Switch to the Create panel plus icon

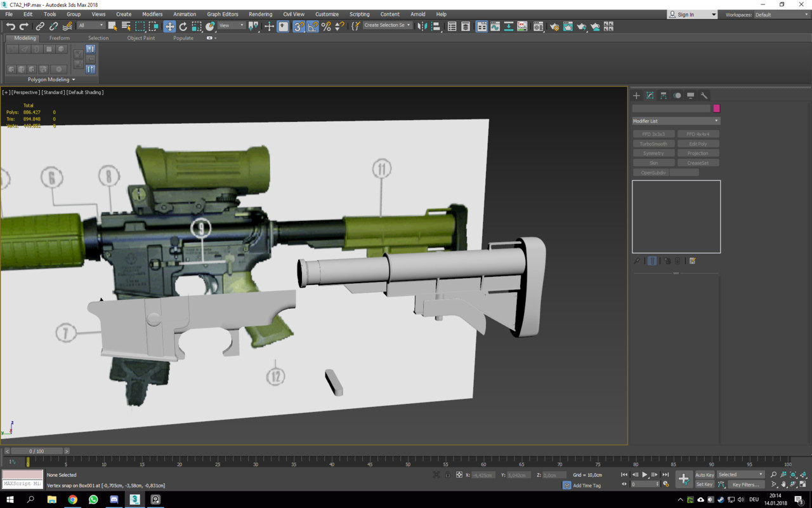[x=636, y=95]
